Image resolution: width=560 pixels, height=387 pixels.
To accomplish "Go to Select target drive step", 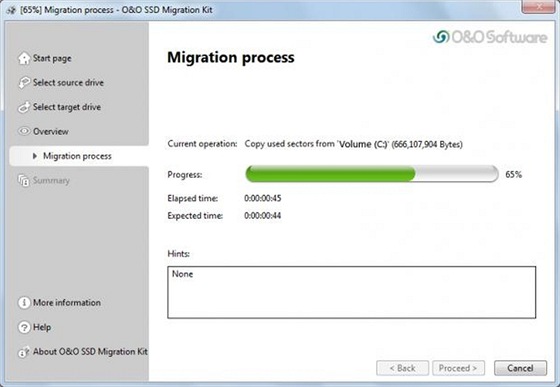I will pyautogui.click(x=67, y=107).
